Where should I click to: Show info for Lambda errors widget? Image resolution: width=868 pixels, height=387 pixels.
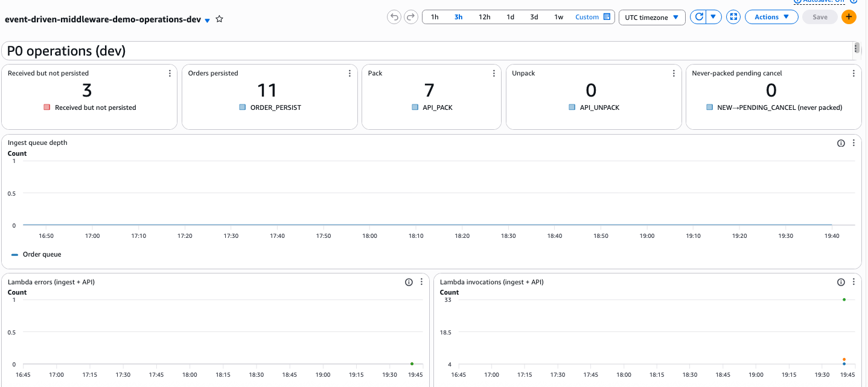(409, 282)
